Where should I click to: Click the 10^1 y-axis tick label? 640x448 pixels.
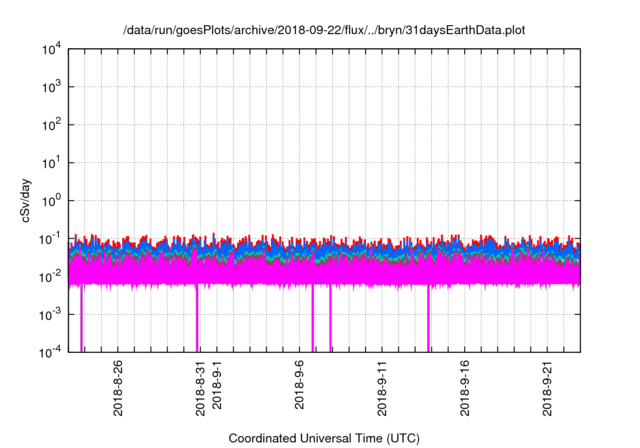point(53,163)
